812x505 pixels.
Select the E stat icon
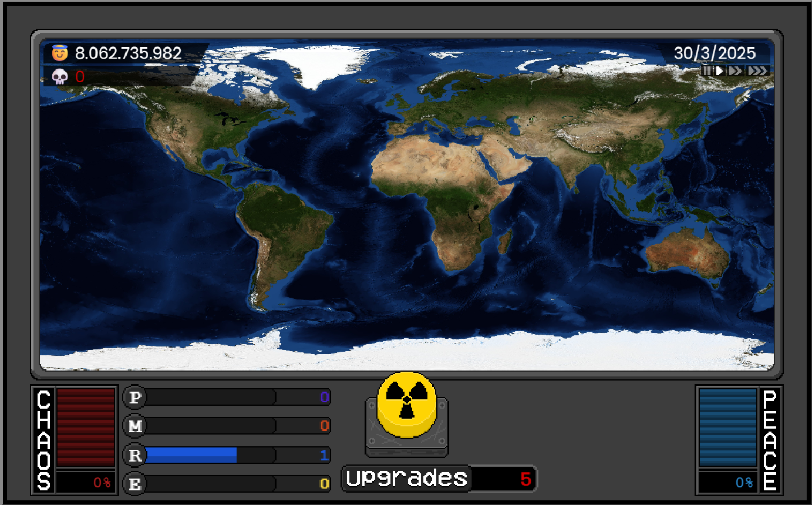(x=136, y=484)
